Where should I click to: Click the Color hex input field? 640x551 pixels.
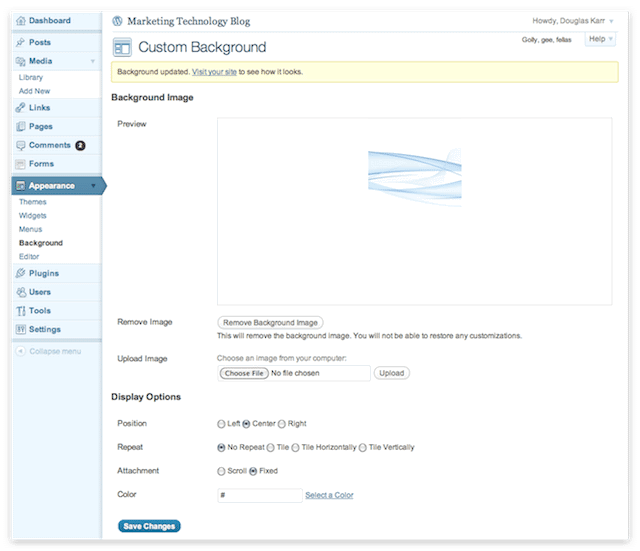point(260,495)
